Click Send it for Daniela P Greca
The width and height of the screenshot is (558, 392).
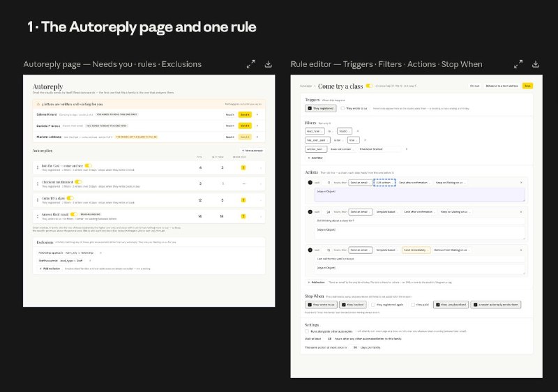click(245, 126)
